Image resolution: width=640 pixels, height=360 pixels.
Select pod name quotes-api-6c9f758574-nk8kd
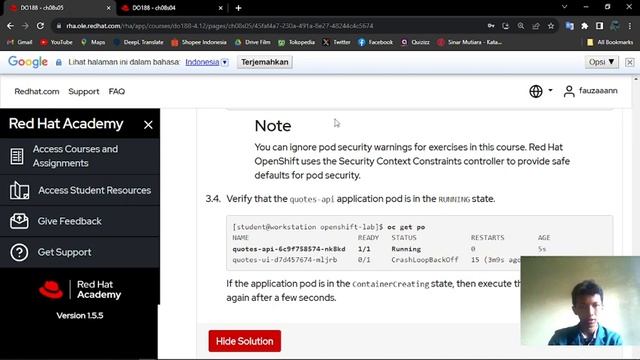coord(289,249)
